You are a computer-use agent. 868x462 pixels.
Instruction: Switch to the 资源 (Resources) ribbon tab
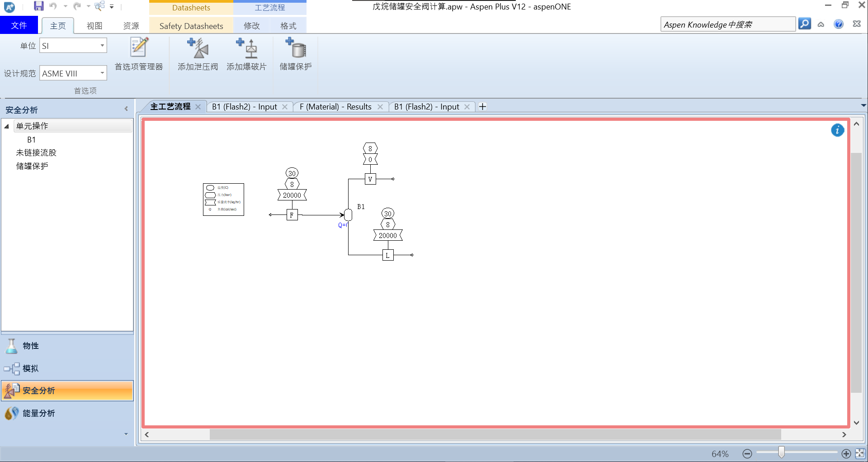click(131, 26)
